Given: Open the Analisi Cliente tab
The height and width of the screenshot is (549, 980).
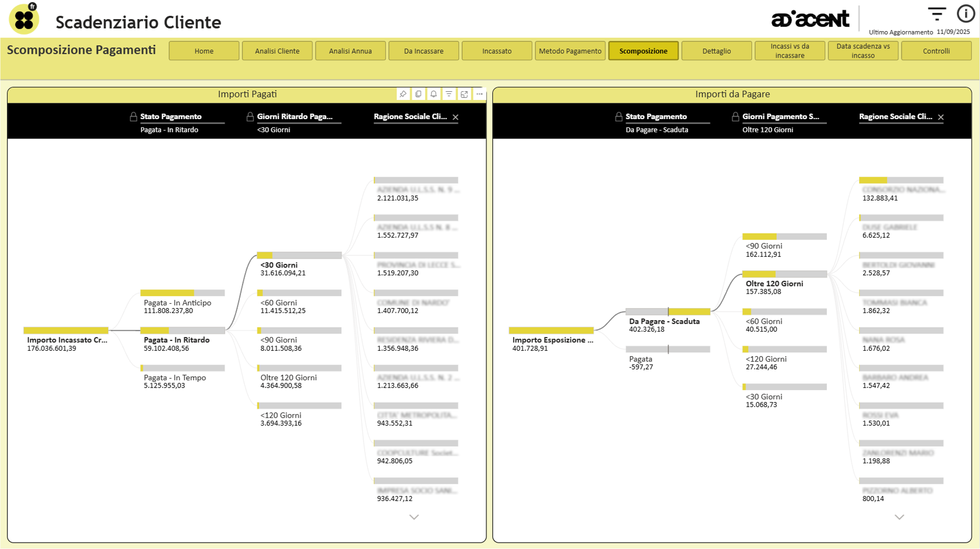Looking at the screenshot, I should coord(277,51).
